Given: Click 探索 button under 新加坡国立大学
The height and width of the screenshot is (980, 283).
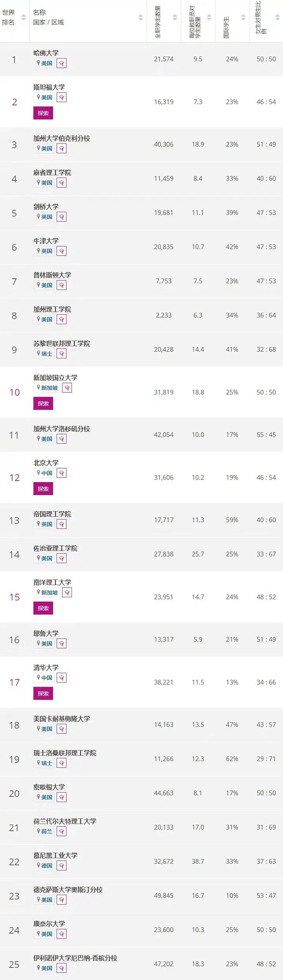Looking at the screenshot, I should tap(43, 404).
